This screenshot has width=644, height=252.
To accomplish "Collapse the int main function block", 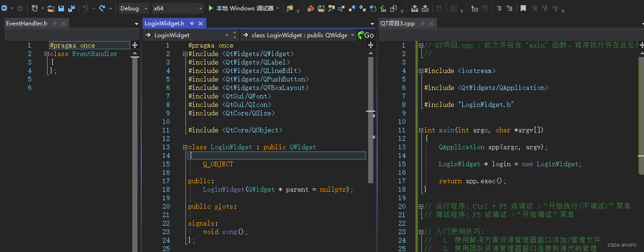I will (421, 130).
